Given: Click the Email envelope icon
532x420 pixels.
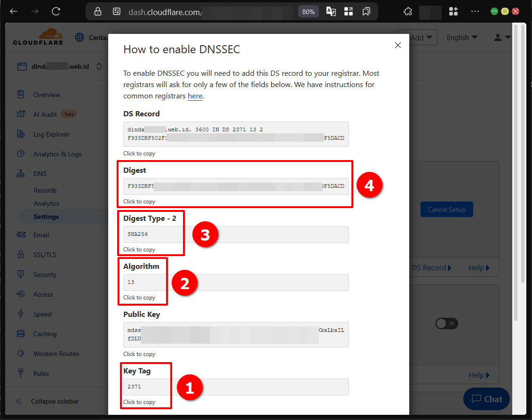Looking at the screenshot, I should point(21,234).
